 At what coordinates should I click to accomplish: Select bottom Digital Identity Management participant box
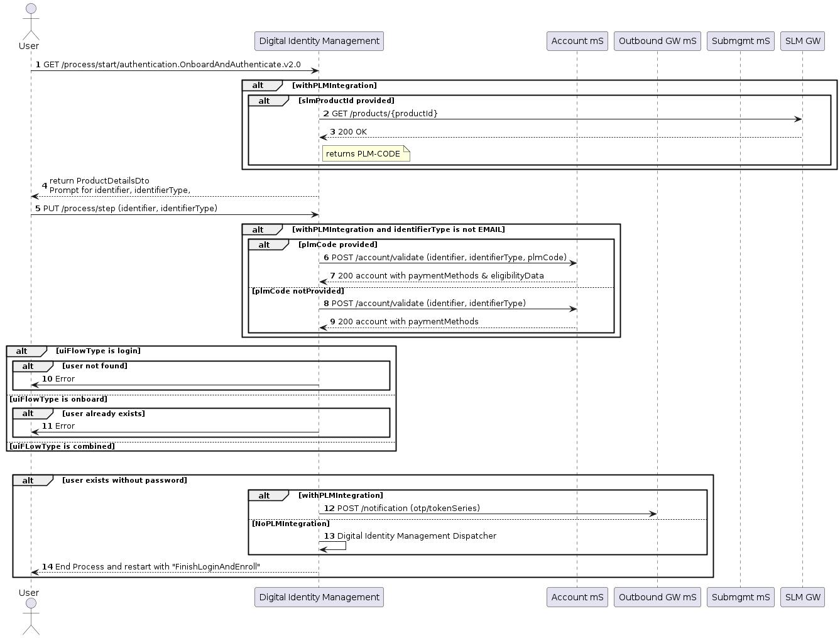319,597
